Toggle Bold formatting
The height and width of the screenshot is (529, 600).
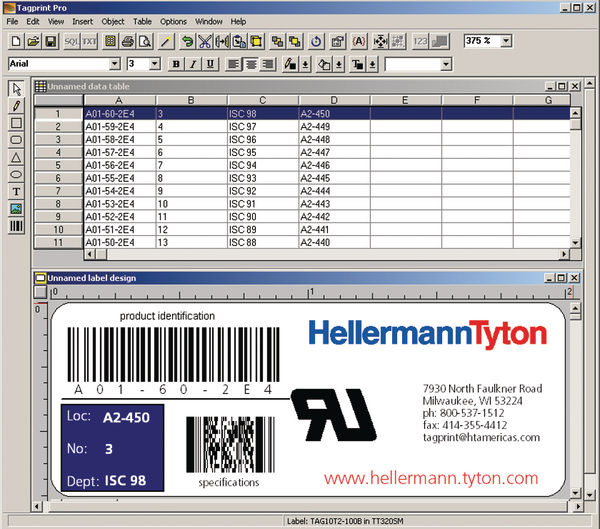[x=176, y=64]
